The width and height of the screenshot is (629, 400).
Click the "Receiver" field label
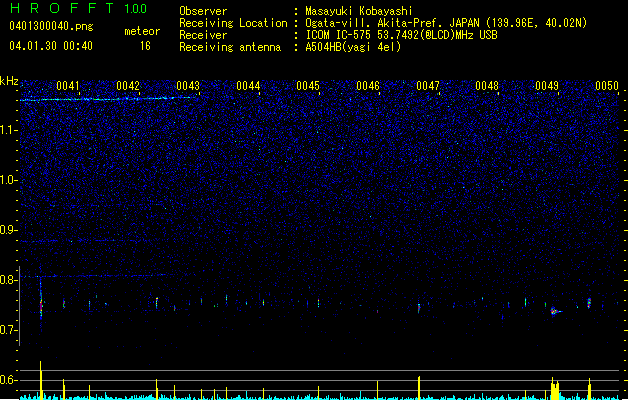click(203, 35)
